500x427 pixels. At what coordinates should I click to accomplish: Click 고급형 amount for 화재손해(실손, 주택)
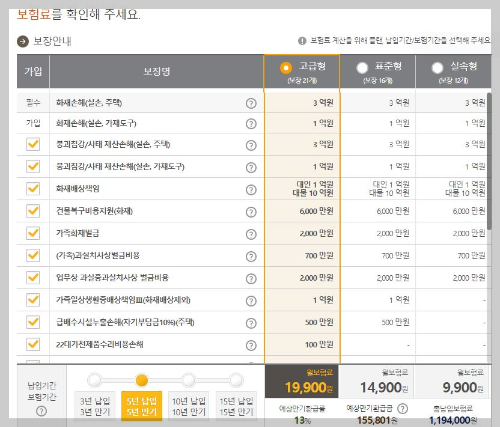click(x=323, y=103)
